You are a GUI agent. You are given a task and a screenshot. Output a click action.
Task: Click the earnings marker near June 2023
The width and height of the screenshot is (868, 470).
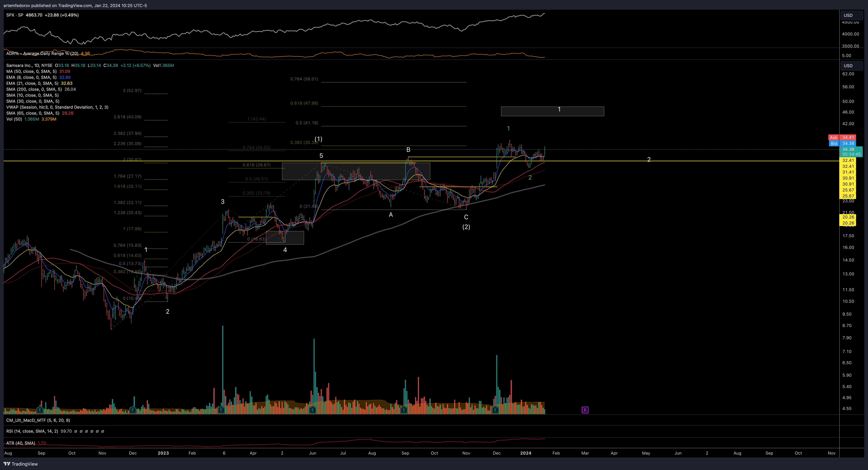pyautogui.click(x=312, y=410)
